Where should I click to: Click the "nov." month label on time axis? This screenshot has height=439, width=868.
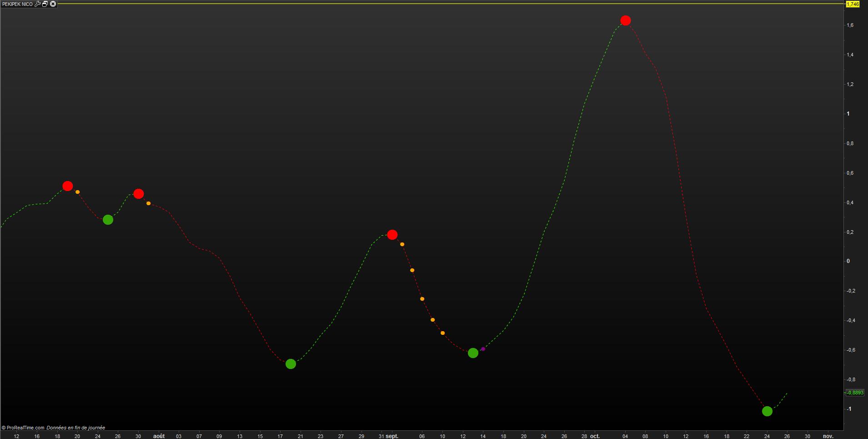(828, 436)
